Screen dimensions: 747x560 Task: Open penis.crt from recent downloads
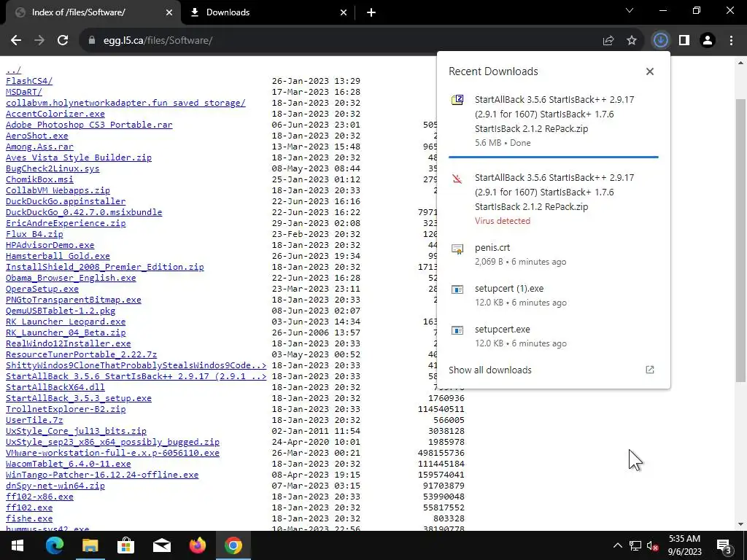tap(554, 254)
